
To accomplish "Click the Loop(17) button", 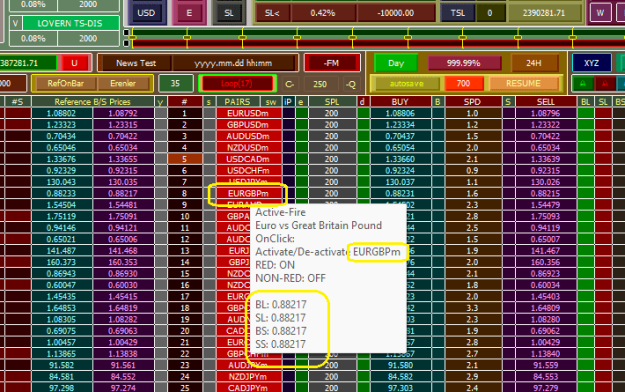I will pos(237,83).
